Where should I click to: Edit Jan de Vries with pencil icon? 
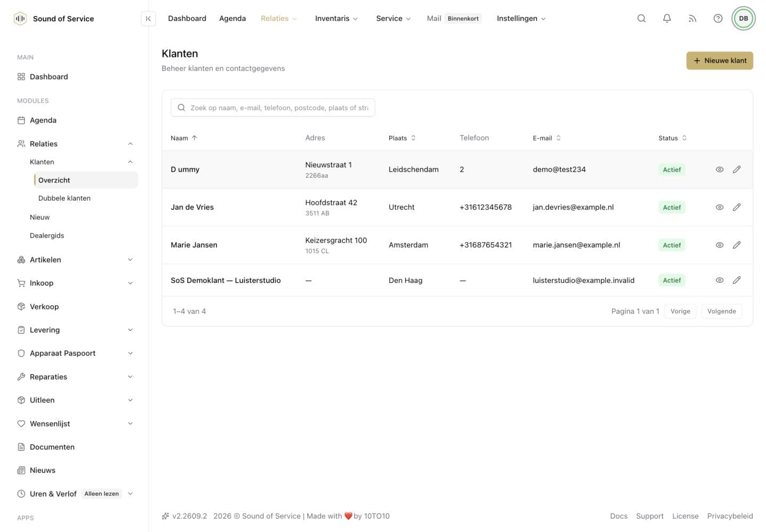(x=737, y=207)
